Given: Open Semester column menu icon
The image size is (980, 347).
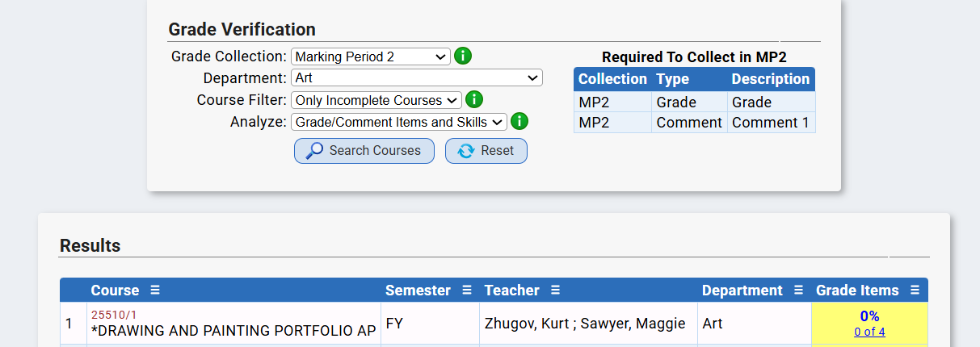Looking at the screenshot, I should [x=466, y=291].
